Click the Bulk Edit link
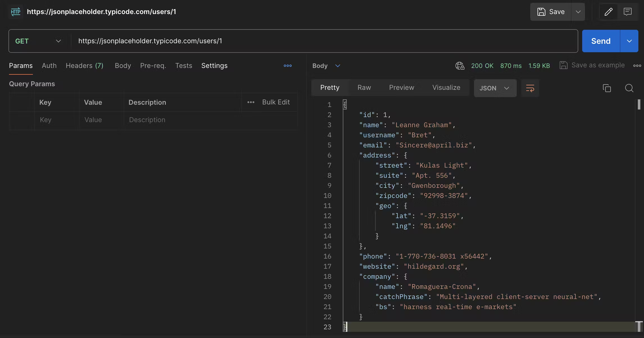Screen dimensions: 644x338 point(276,102)
